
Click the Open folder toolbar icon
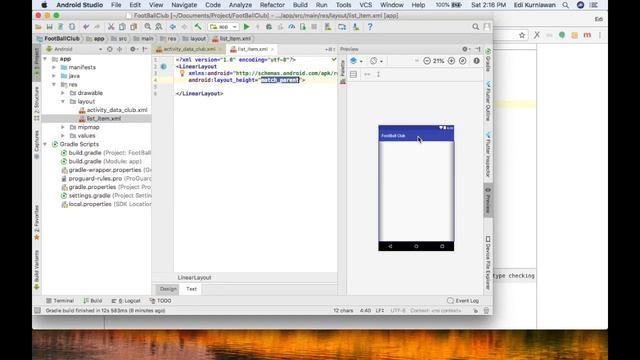pos(38,27)
